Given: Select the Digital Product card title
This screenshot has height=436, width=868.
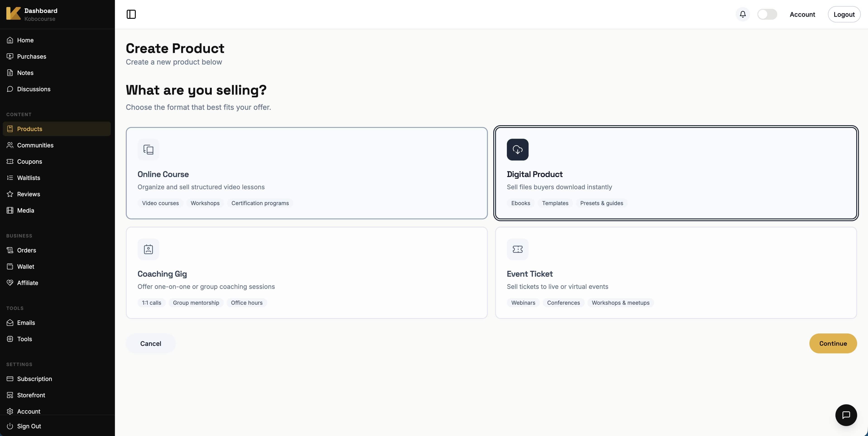Looking at the screenshot, I should pos(534,174).
